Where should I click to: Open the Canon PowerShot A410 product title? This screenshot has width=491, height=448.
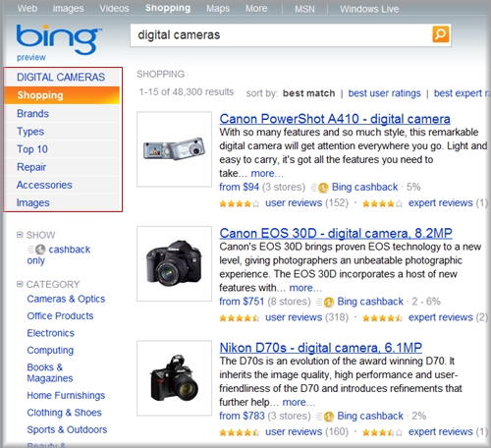tap(335, 119)
